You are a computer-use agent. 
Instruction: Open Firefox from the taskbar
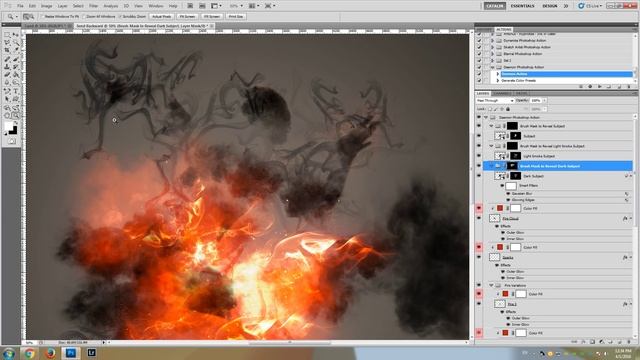click(50, 353)
